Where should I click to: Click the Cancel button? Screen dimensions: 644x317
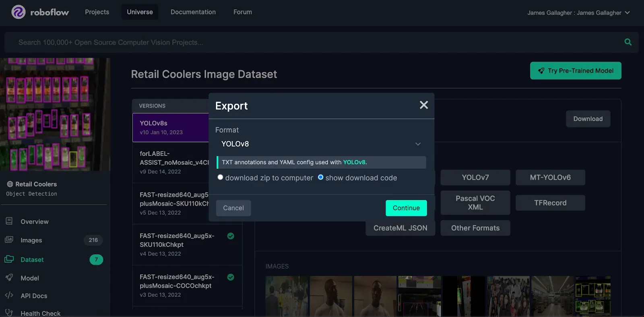(233, 208)
